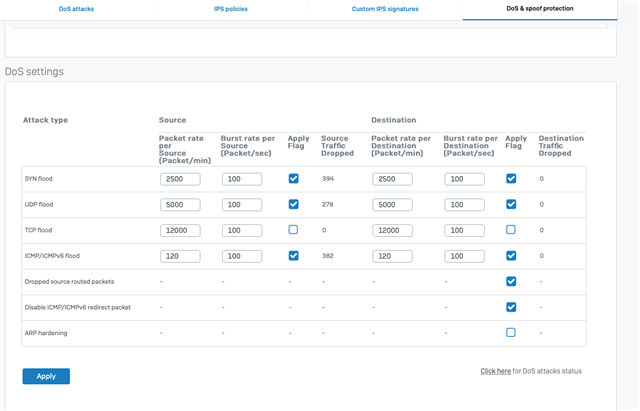640x411 pixels.
Task: Click SYN flood source packet rate field
Action: tap(180, 179)
